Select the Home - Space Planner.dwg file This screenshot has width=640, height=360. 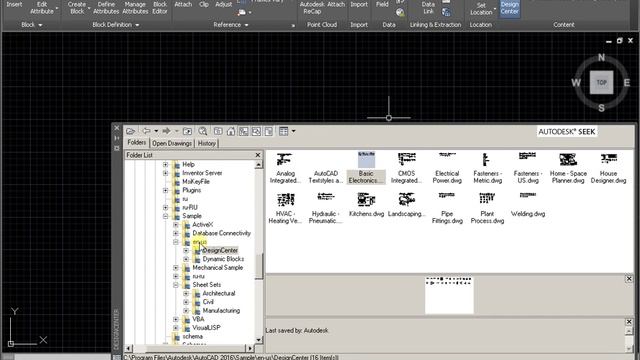click(568, 168)
